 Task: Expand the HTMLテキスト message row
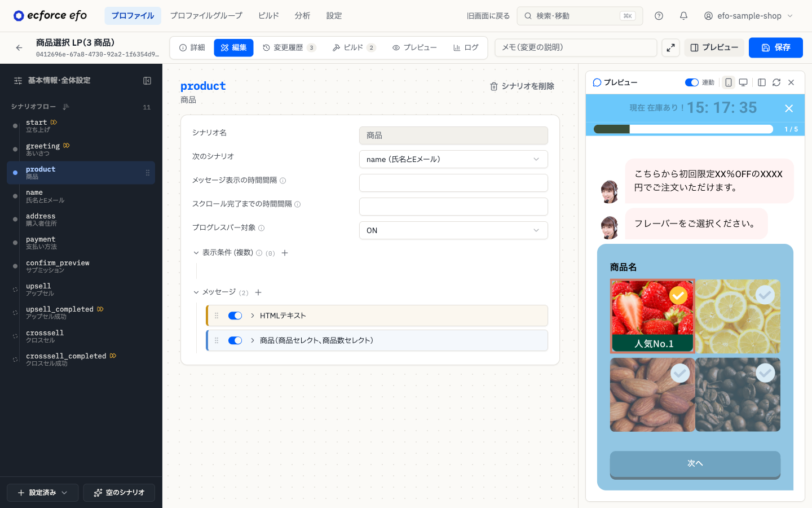click(253, 316)
